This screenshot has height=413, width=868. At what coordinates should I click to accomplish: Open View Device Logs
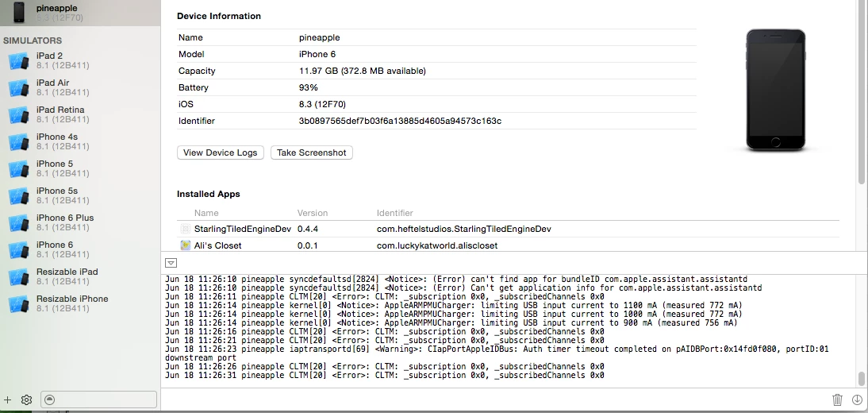click(221, 152)
